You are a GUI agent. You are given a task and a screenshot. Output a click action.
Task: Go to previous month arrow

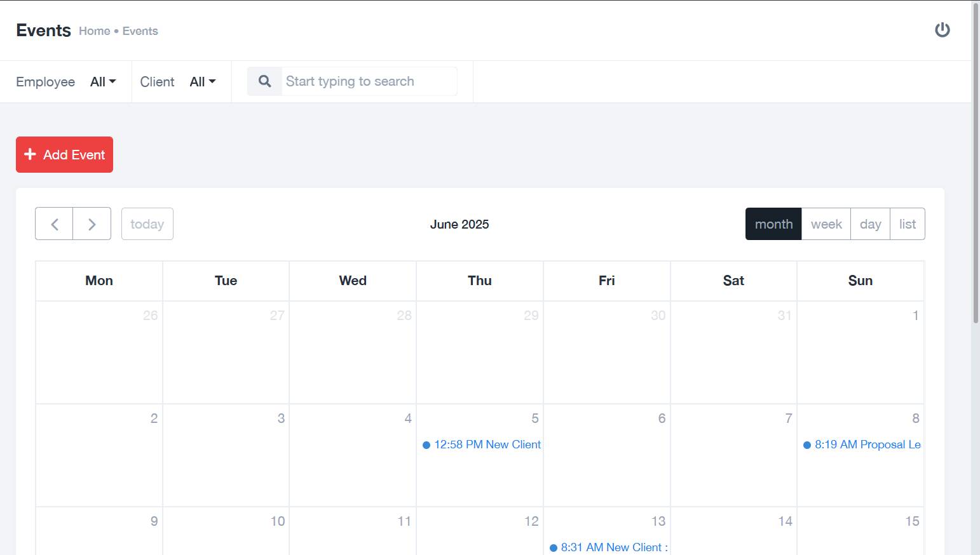54,224
